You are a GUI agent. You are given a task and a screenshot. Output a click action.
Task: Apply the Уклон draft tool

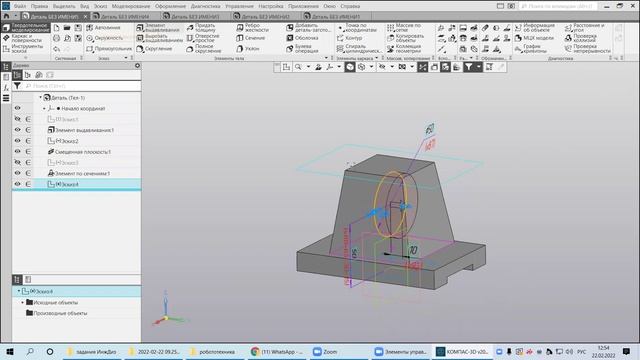click(x=248, y=49)
